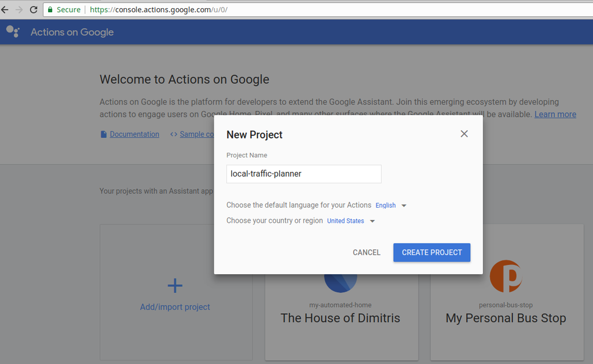Click the Project Name field label
The height and width of the screenshot is (364, 593).
tap(247, 155)
